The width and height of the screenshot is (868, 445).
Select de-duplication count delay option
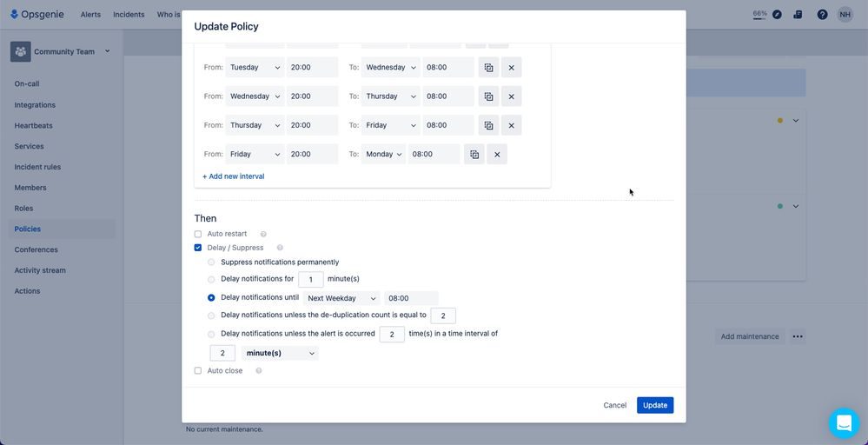pos(211,316)
